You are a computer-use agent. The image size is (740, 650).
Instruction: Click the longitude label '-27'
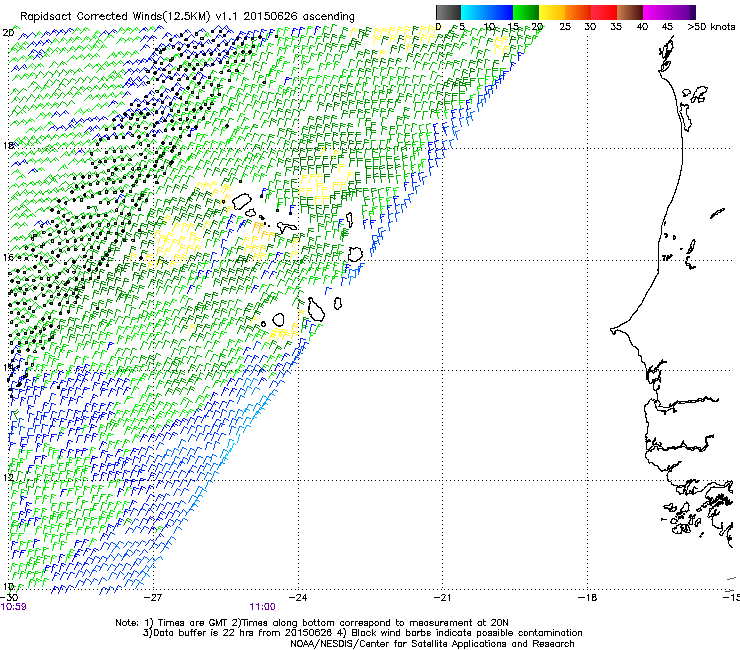[x=153, y=598]
